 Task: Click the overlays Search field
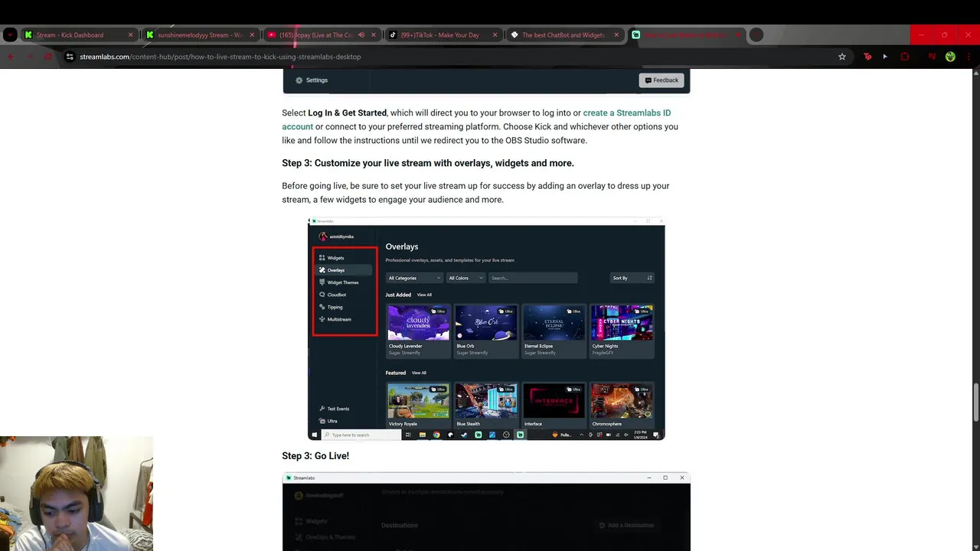[533, 278]
